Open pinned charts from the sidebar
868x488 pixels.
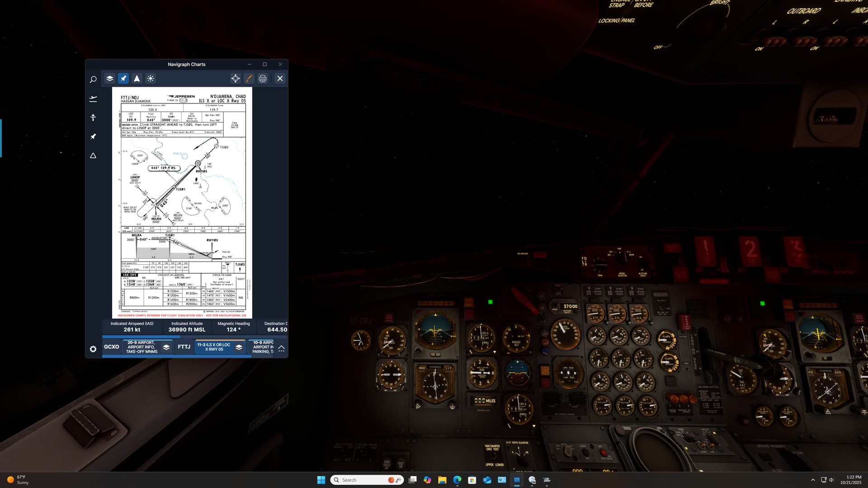[x=93, y=136]
